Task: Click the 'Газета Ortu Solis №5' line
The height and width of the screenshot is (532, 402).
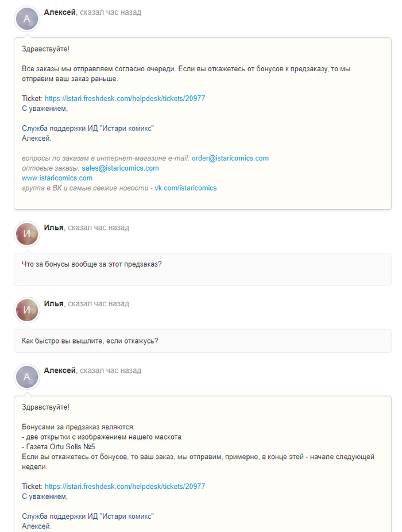Action: coord(59,446)
